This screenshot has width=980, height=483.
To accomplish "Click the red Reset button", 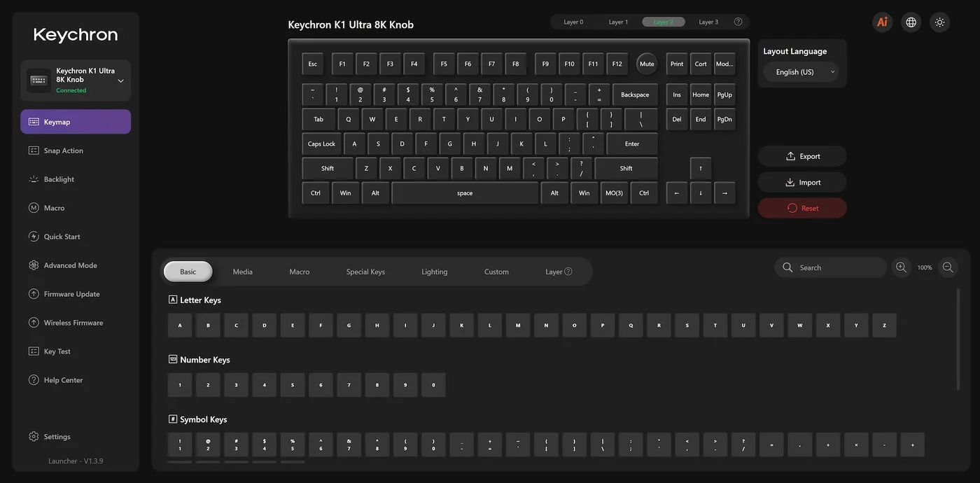I will 802,208.
